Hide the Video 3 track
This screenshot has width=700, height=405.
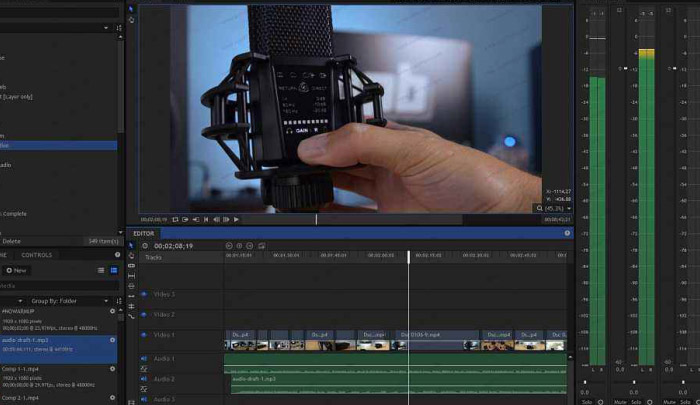[143, 294]
